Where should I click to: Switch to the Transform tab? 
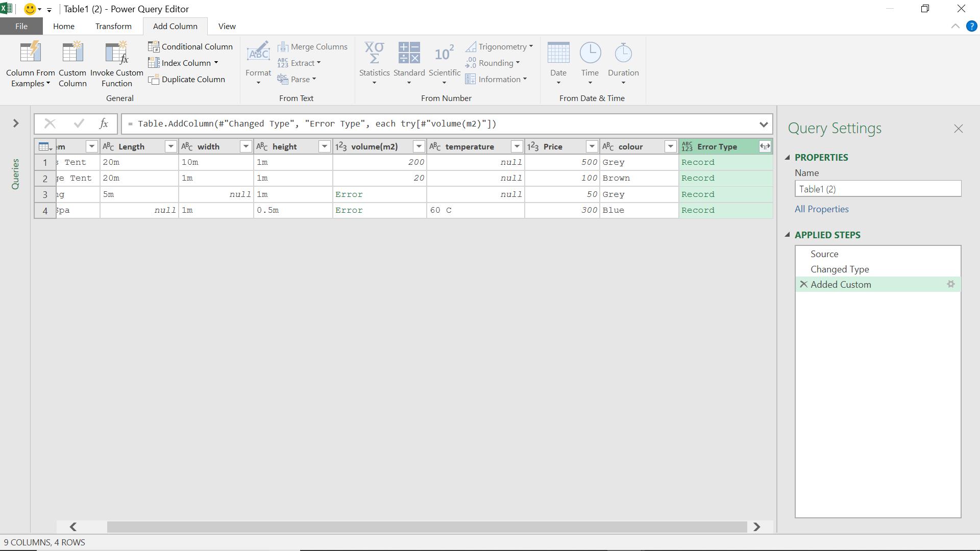click(113, 27)
